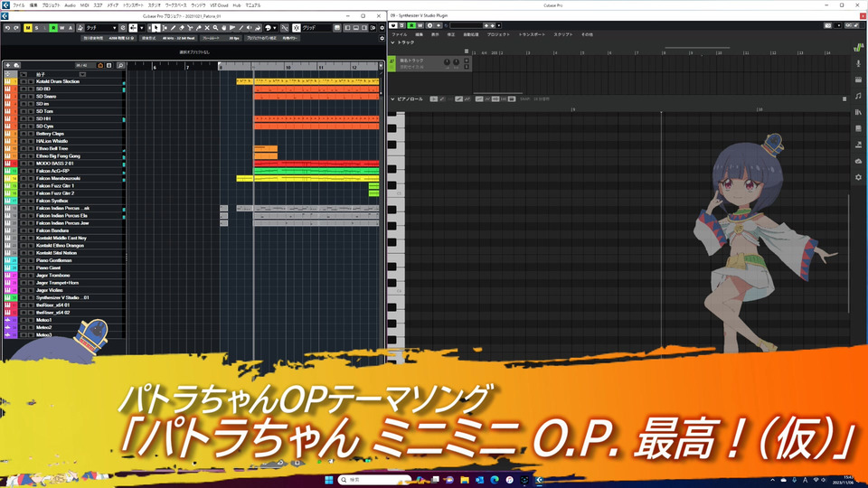868x488 pixels.
Task: Select the Object Selection arrow tool
Action: click(x=156, y=28)
